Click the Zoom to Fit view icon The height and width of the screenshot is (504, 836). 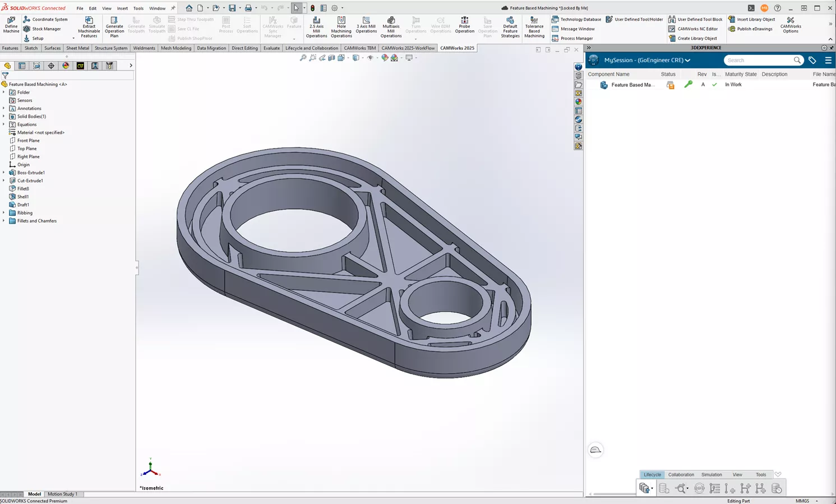pyautogui.click(x=303, y=58)
